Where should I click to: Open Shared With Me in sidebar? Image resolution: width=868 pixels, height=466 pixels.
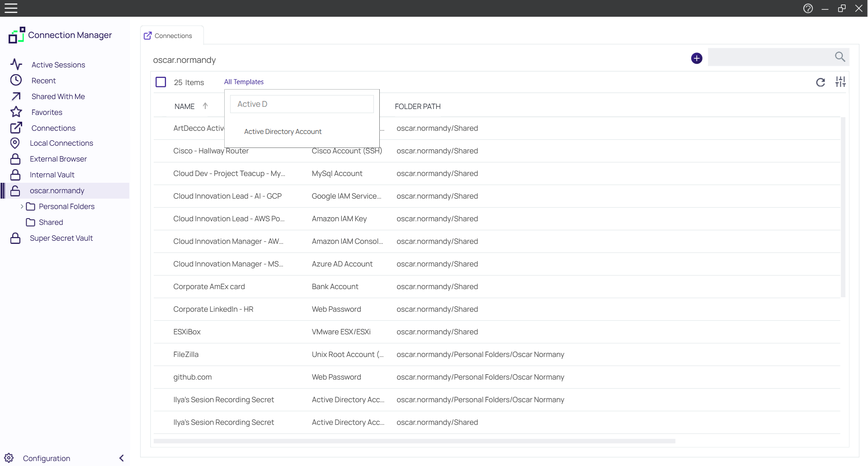click(58, 96)
